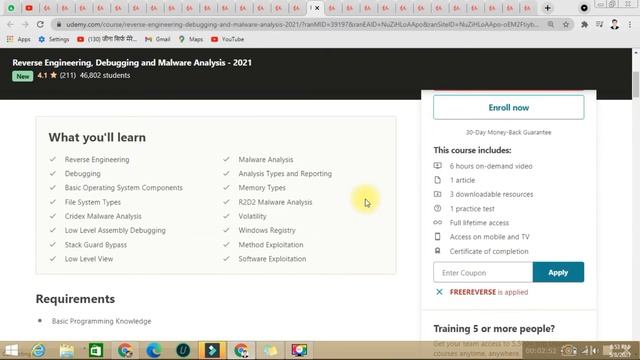This screenshot has width=640, height=360.
Task: Open the (130) YouTube video bookmark
Action: click(107, 39)
